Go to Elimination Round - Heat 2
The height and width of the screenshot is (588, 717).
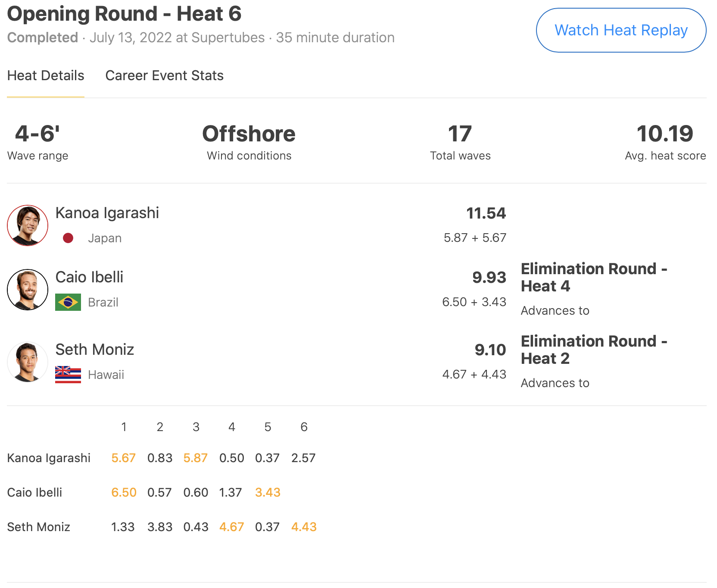(594, 350)
